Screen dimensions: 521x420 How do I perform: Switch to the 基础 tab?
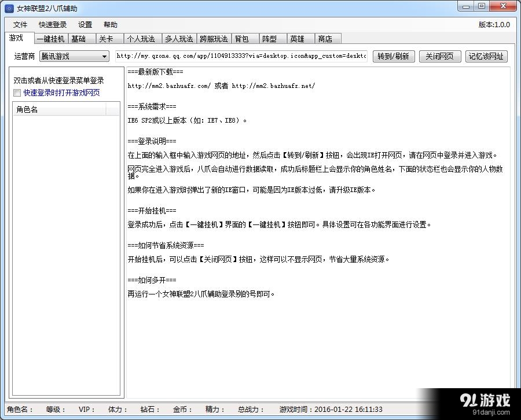coord(82,39)
